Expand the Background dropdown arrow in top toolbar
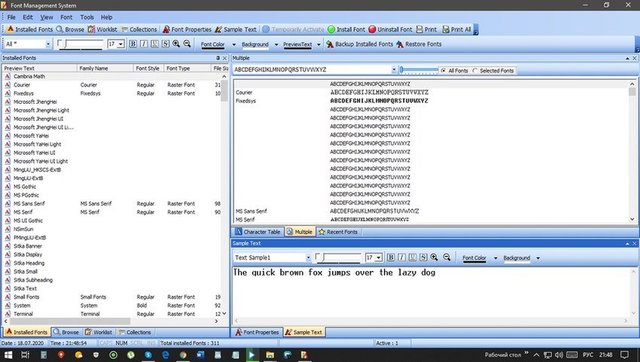640x362 pixels. [276, 44]
